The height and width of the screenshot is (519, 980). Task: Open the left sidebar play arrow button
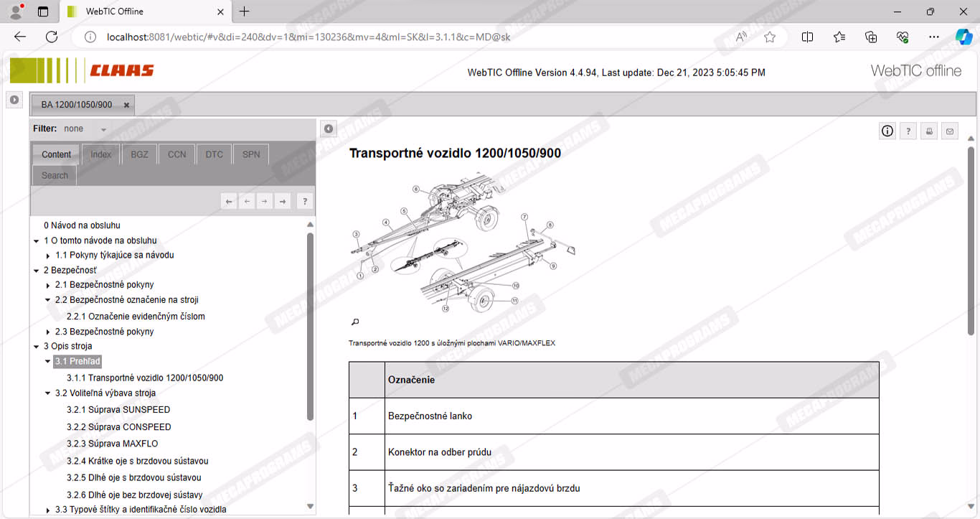pyautogui.click(x=14, y=100)
